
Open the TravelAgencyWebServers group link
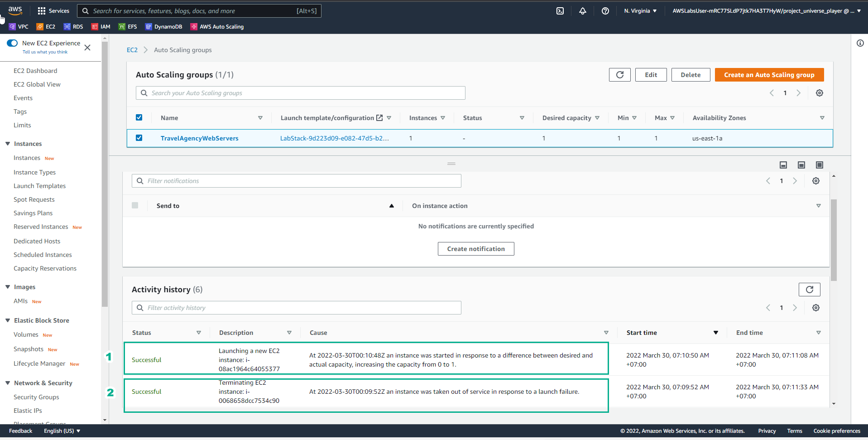(x=200, y=138)
